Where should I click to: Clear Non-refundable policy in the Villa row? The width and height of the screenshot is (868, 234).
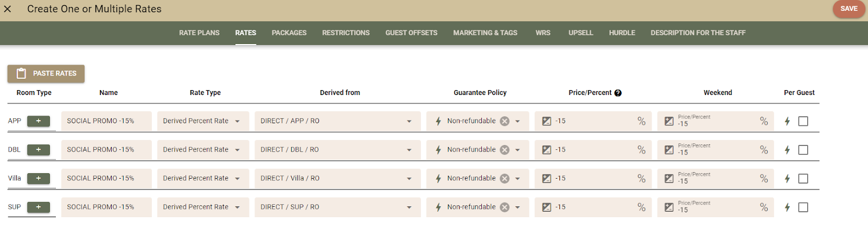click(x=505, y=179)
